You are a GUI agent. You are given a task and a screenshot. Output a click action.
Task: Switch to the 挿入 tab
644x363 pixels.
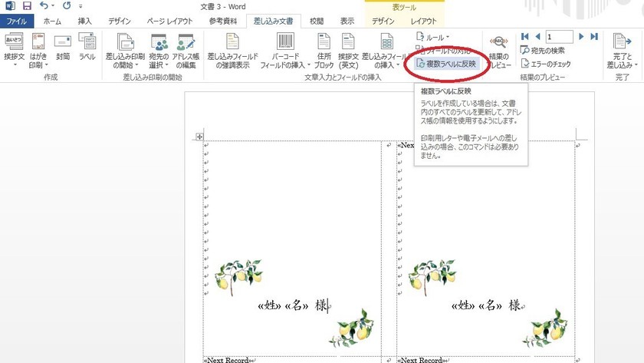pos(84,21)
